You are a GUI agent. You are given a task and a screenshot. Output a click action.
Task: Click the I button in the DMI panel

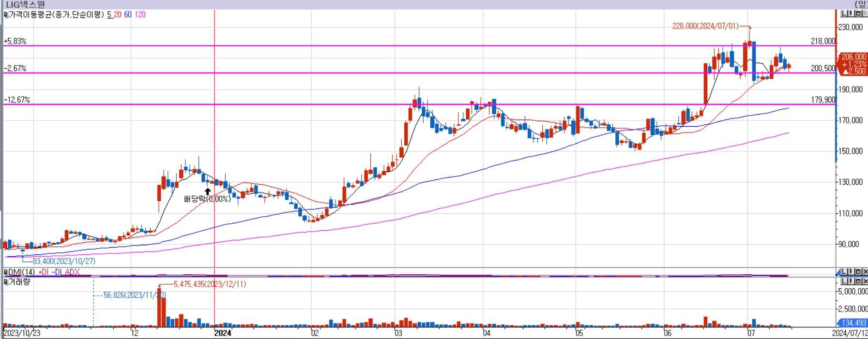(x=852, y=272)
